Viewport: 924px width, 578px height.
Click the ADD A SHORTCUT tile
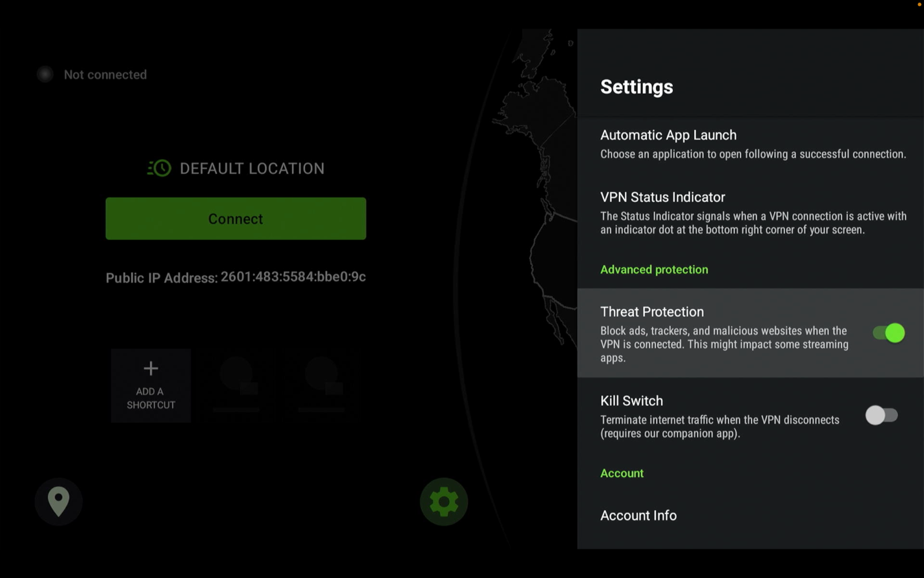click(151, 385)
